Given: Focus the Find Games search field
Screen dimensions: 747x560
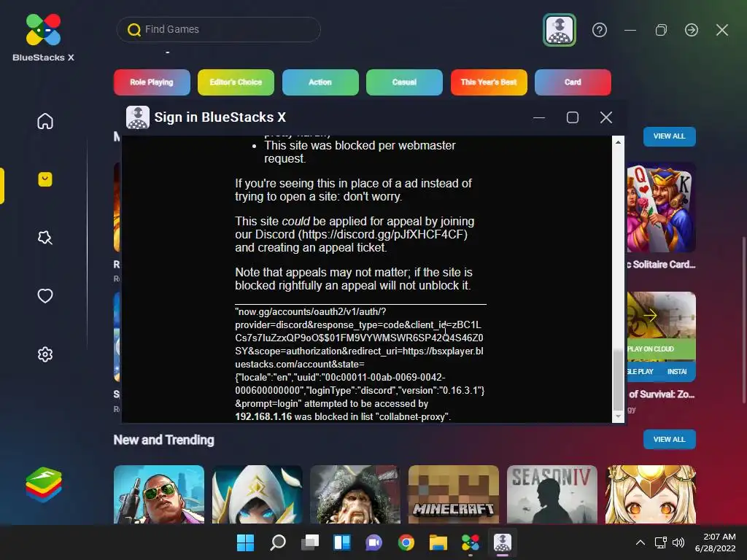Looking at the screenshot, I should [219, 29].
